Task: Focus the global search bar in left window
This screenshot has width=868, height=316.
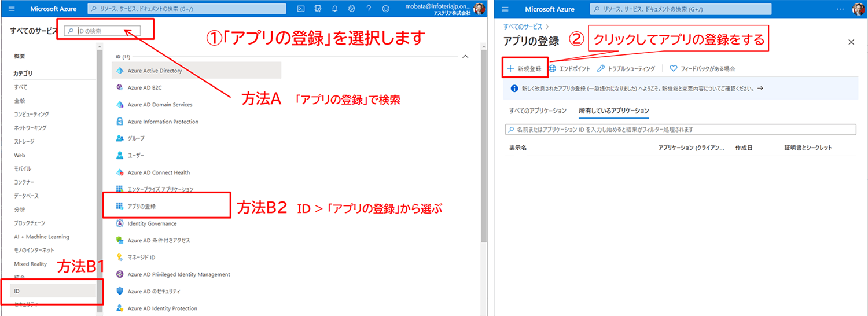Action: pos(187,9)
